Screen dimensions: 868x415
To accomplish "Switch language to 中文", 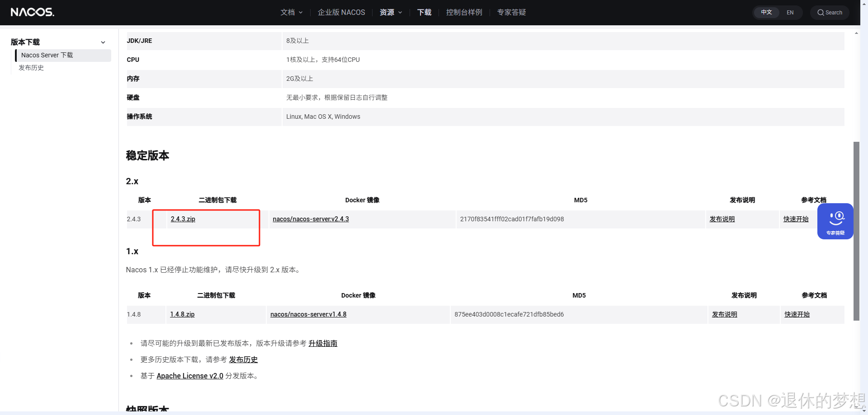I will click(x=766, y=12).
